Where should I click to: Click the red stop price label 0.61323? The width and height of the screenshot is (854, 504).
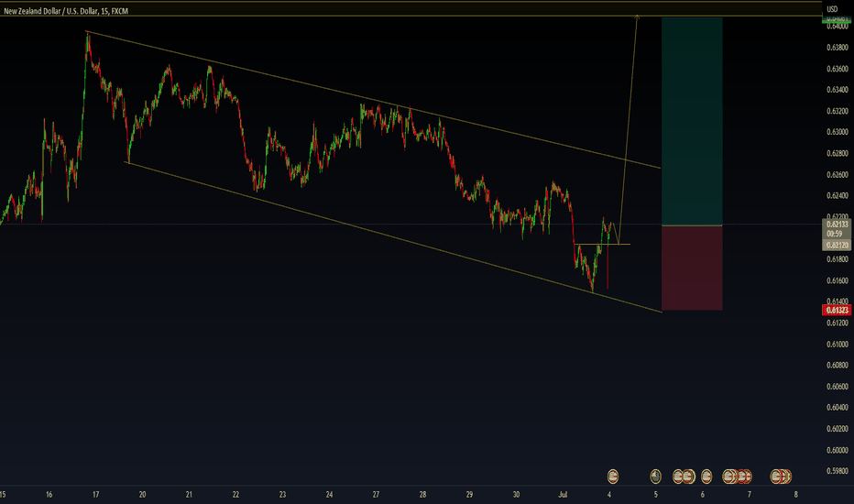point(838,310)
